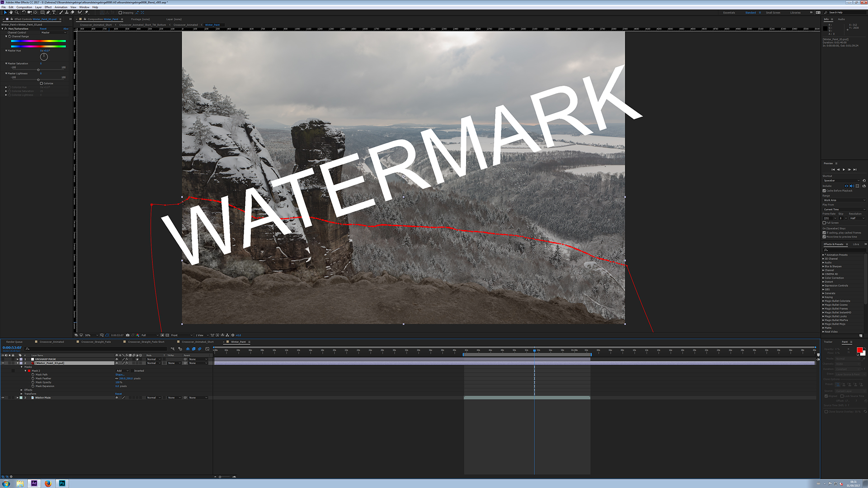Image resolution: width=868 pixels, height=488 pixels.
Task: Select the Zoom tool
Action: point(17,12)
